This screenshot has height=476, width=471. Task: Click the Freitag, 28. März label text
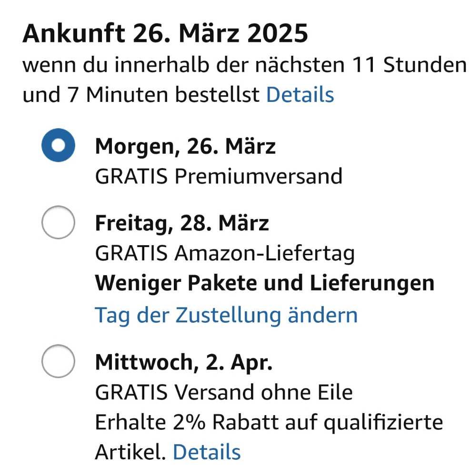(182, 223)
